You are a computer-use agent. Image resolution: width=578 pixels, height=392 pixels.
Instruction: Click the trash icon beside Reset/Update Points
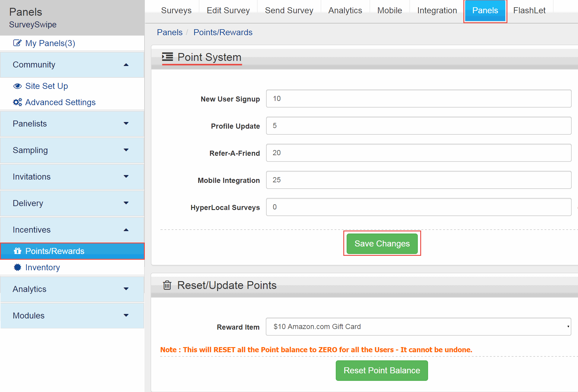point(167,285)
